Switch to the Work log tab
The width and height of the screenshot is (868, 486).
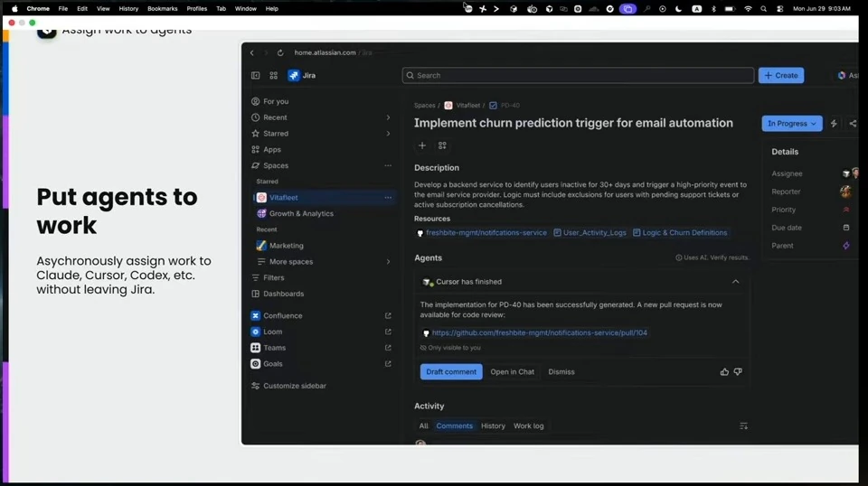pyautogui.click(x=529, y=425)
